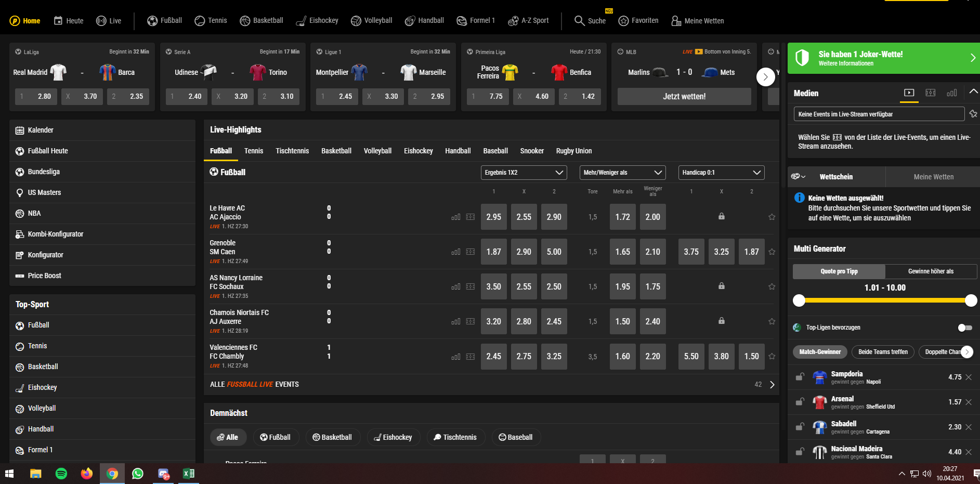Click the pin icon beside live-stream field
980x484 pixels.
pos(973,114)
